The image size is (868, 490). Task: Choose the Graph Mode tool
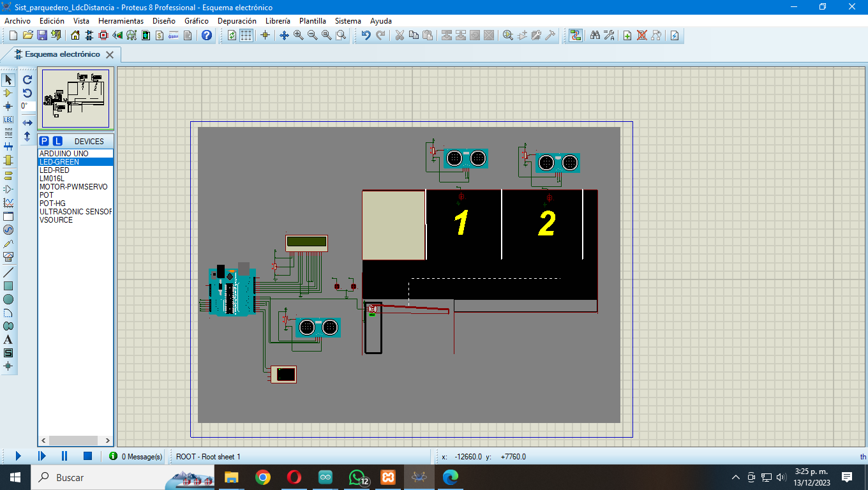[x=8, y=203]
